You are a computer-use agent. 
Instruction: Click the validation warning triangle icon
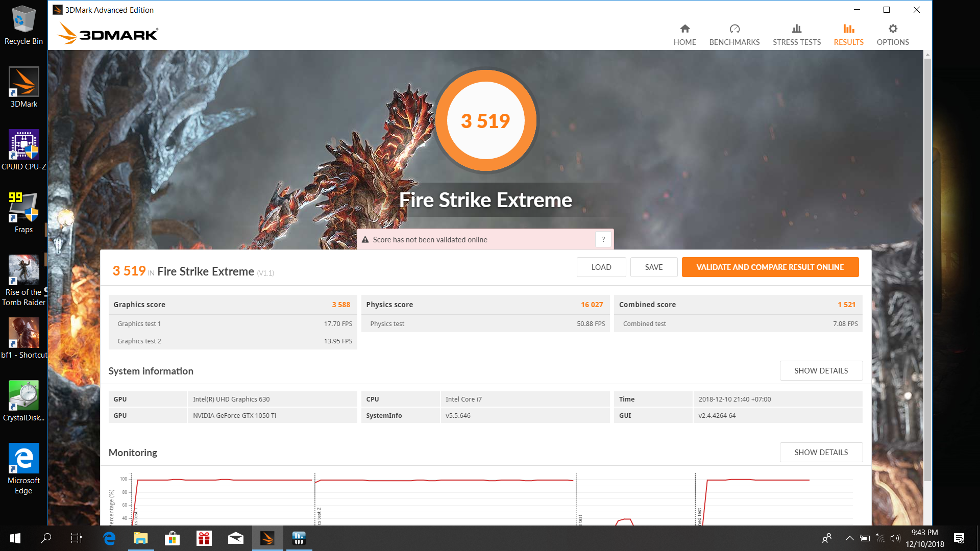(x=365, y=239)
